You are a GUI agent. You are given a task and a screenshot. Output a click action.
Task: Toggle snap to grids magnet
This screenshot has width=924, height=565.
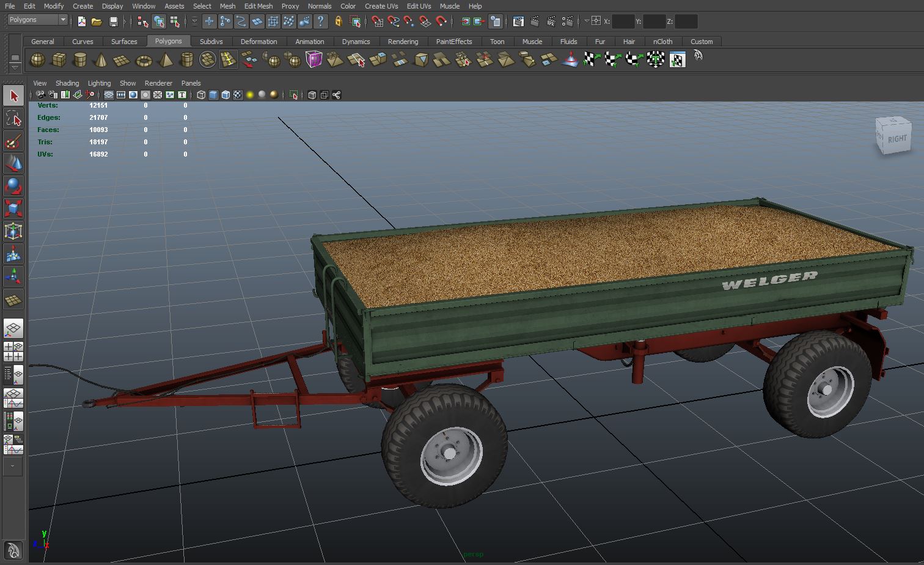click(378, 21)
